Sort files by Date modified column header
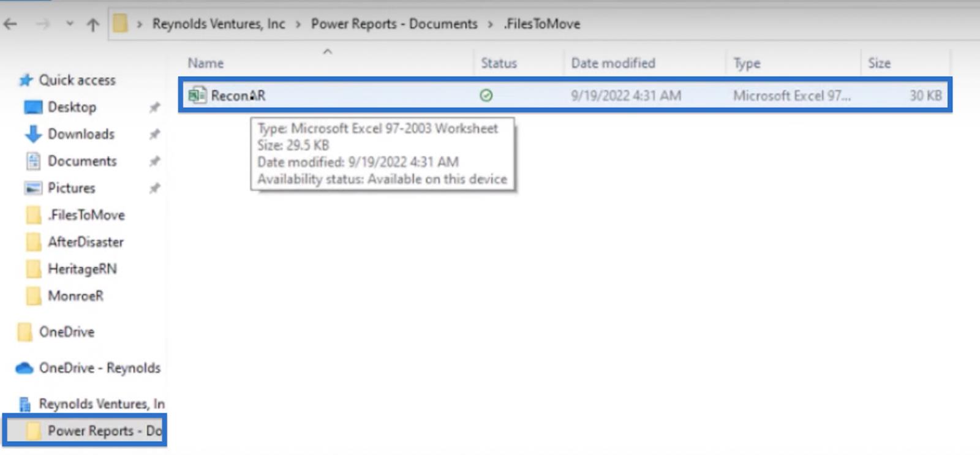The height and width of the screenshot is (455, 980). click(613, 63)
